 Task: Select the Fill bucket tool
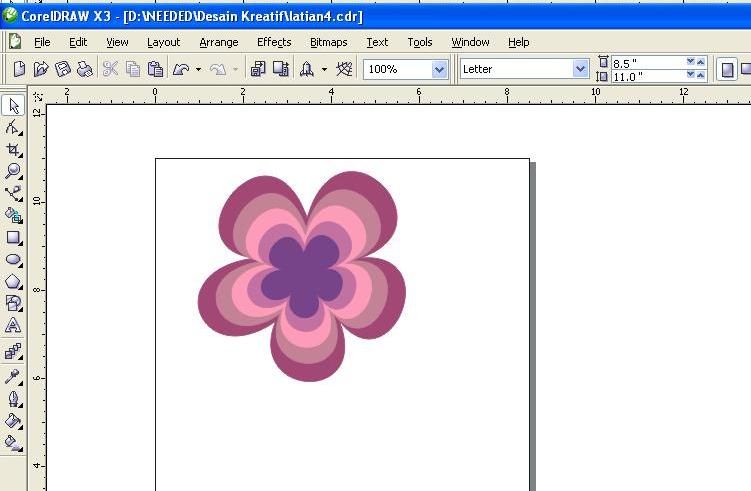(13, 421)
